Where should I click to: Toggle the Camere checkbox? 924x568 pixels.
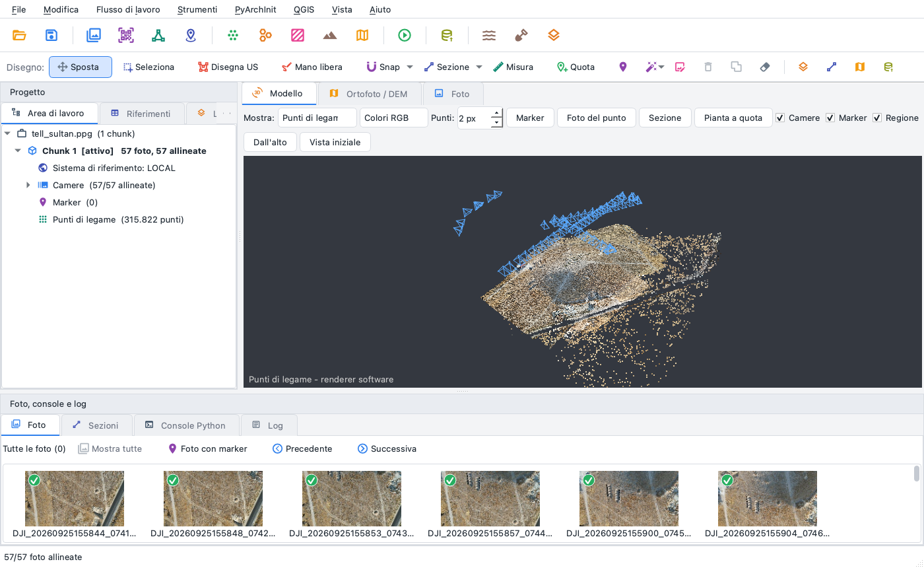(x=780, y=118)
